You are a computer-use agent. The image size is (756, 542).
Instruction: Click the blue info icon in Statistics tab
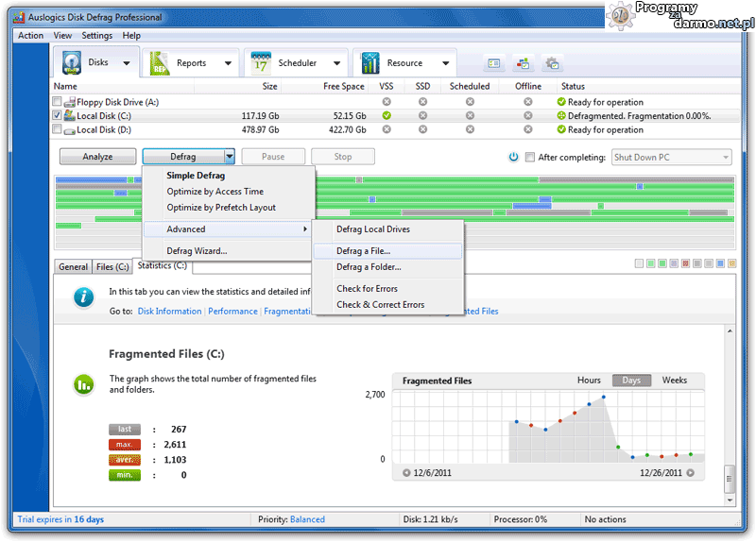tap(84, 296)
